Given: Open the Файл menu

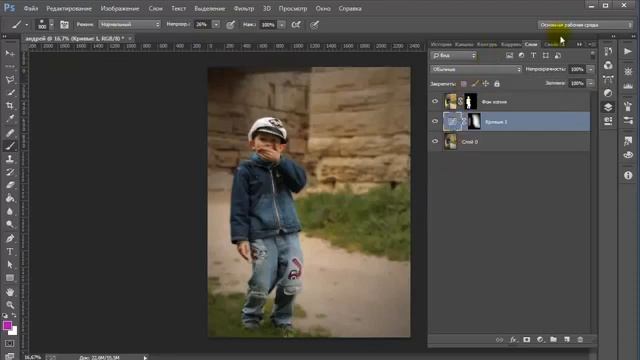Looking at the screenshot, I should click(x=31, y=8).
